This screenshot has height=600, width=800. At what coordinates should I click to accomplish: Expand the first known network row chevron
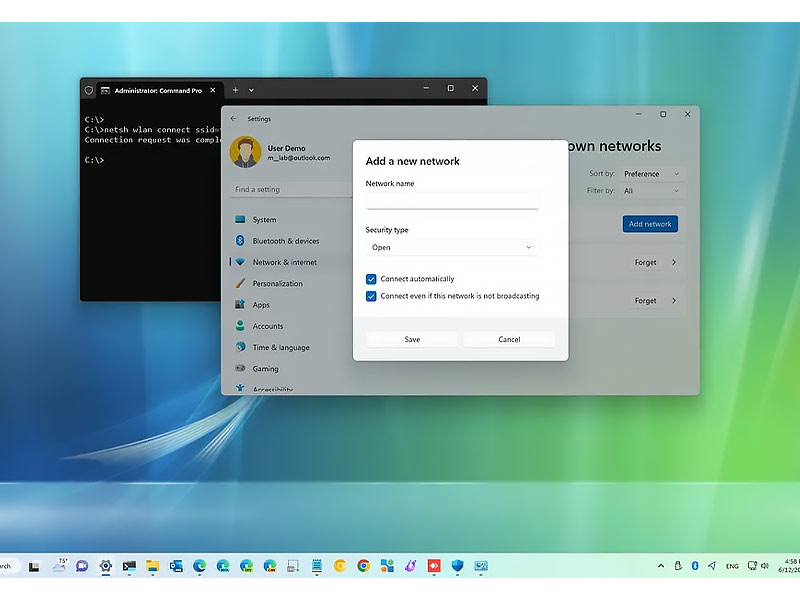pyautogui.click(x=674, y=262)
